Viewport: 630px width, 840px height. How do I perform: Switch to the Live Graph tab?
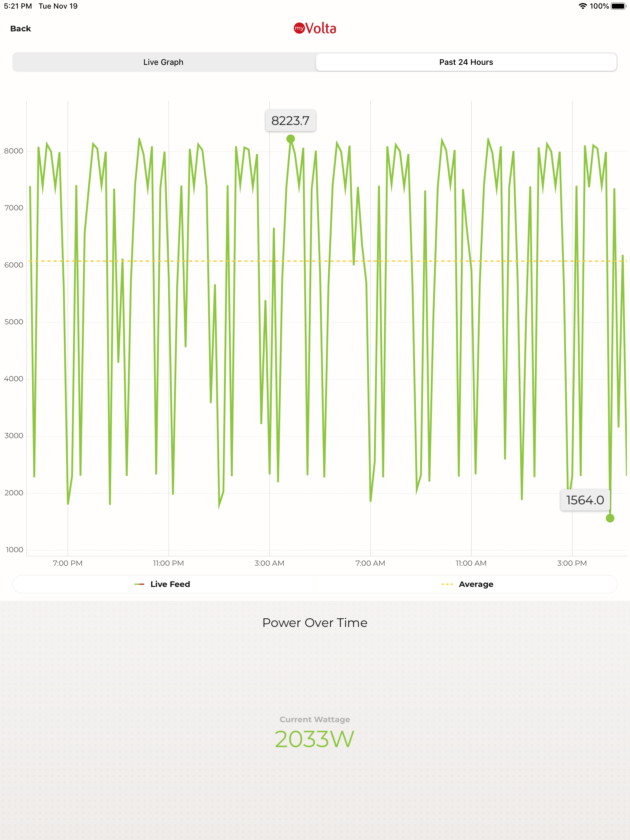pos(163,62)
